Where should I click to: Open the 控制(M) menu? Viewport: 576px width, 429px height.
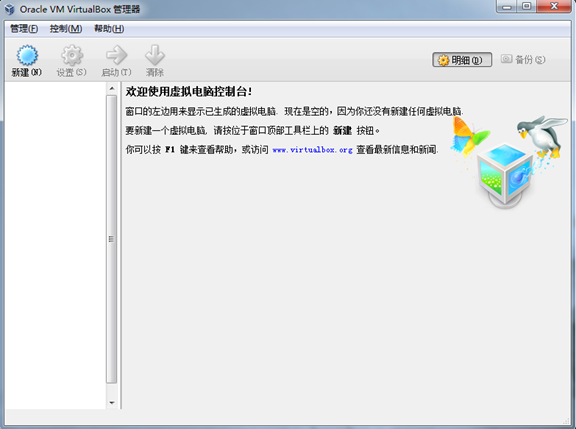tap(66, 29)
